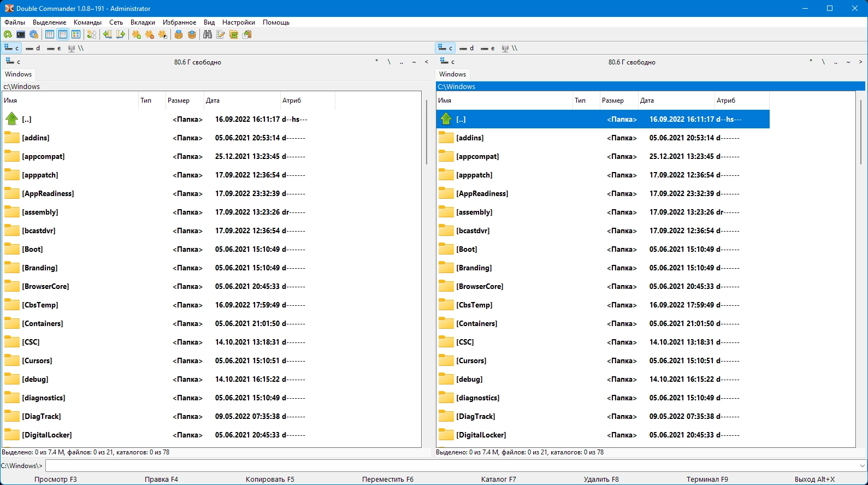Click into the command line input field
This screenshot has width=868, height=485.
pos(452,466)
